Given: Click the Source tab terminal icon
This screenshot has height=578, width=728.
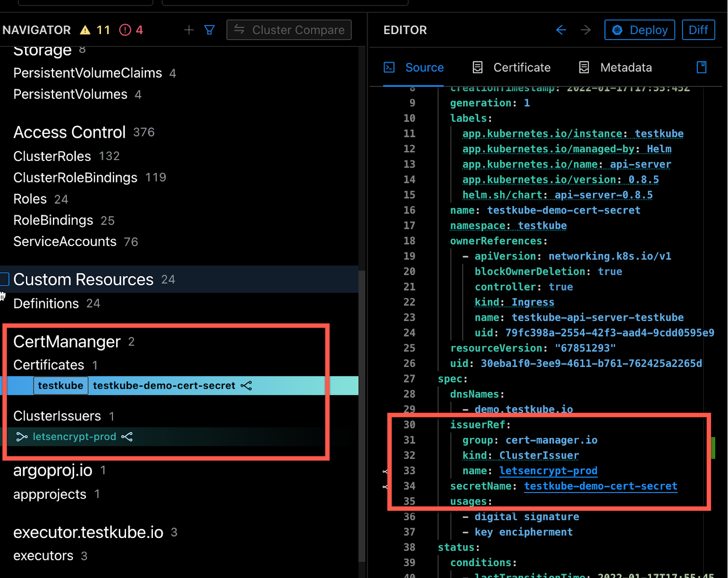Looking at the screenshot, I should 389,67.
